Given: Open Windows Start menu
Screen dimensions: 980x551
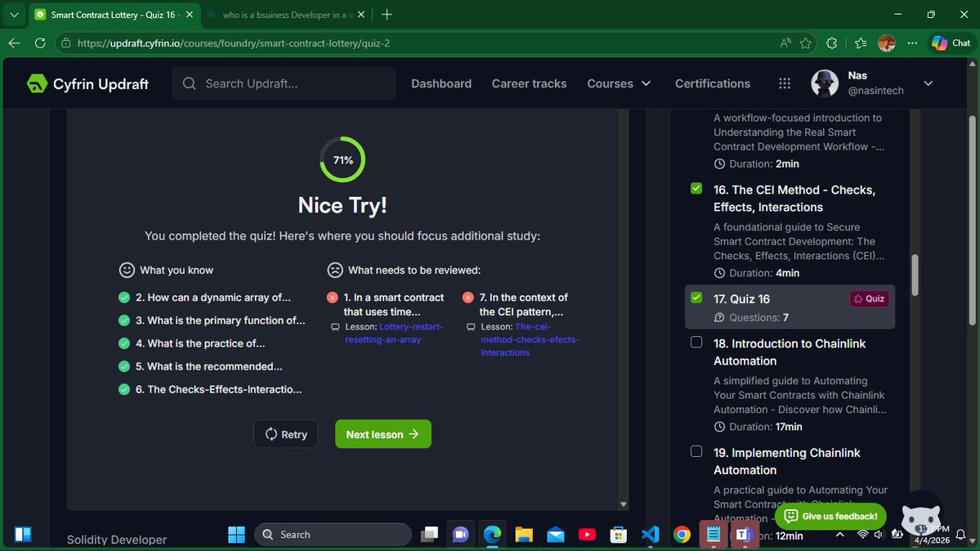Looking at the screenshot, I should [236, 534].
